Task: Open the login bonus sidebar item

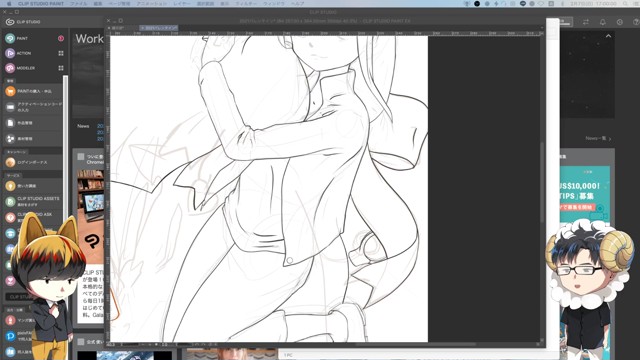Action: click(x=33, y=162)
